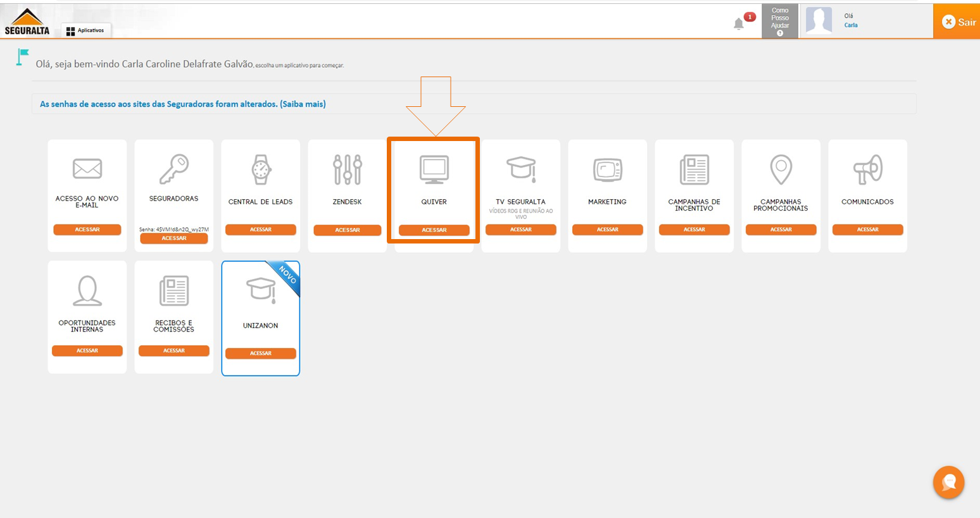Click Acessar under TV Seguralta
The width and height of the screenshot is (980, 518).
[521, 230]
